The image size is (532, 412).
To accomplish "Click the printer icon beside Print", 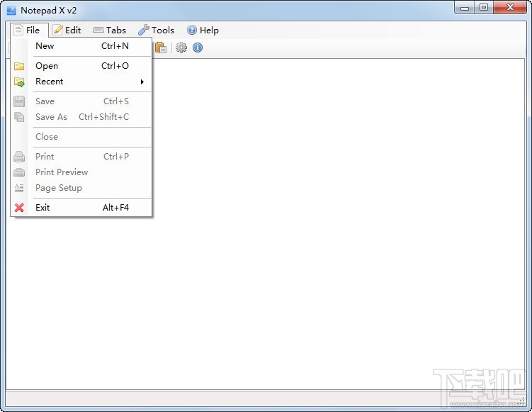I will (x=19, y=157).
